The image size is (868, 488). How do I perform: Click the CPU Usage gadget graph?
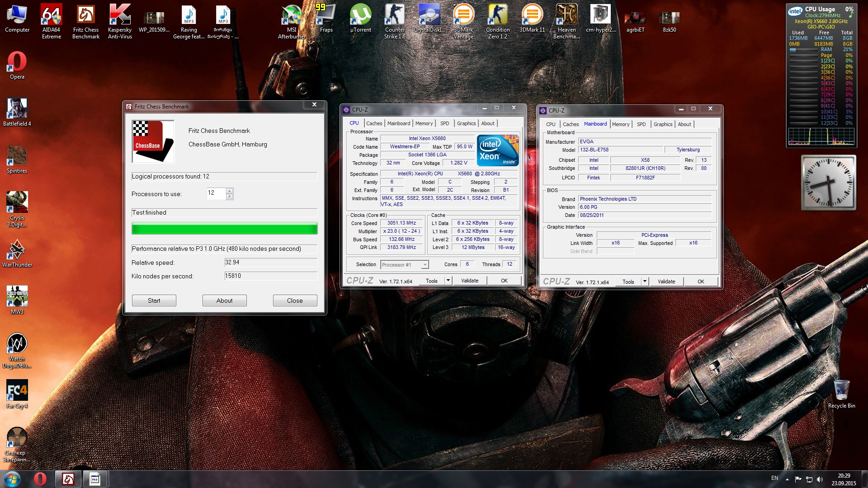tap(821, 136)
